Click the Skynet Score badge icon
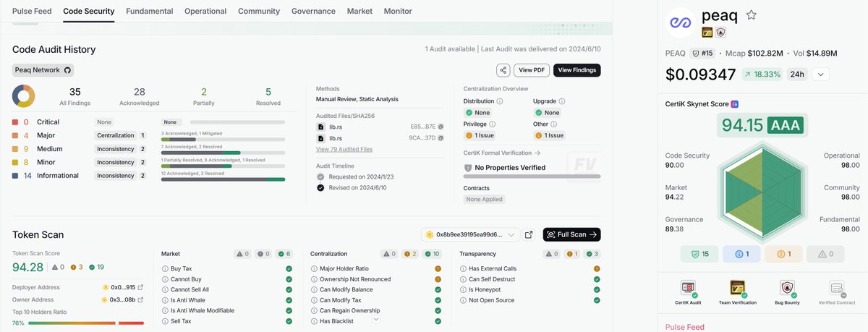Image resolution: width=868 pixels, height=332 pixels. tap(735, 104)
